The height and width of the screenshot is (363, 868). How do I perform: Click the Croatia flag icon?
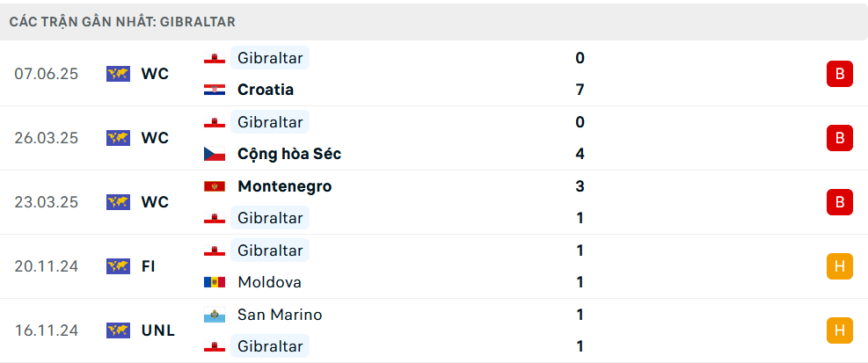coord(215,90)
